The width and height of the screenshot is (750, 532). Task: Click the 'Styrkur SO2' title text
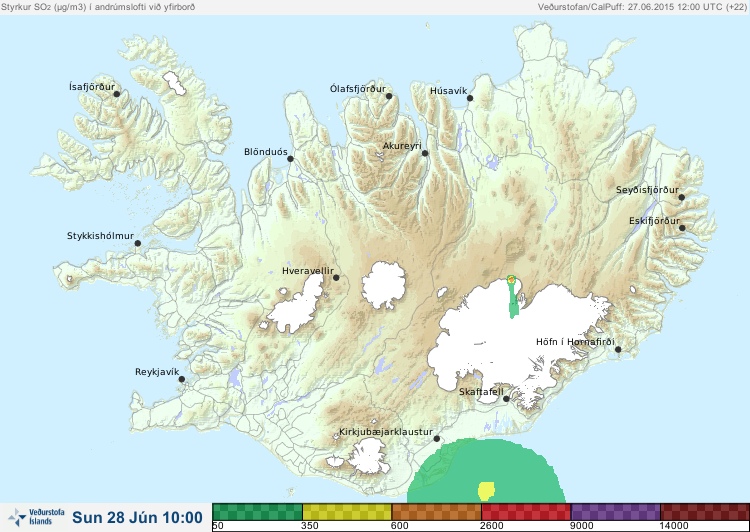(28, 7)
